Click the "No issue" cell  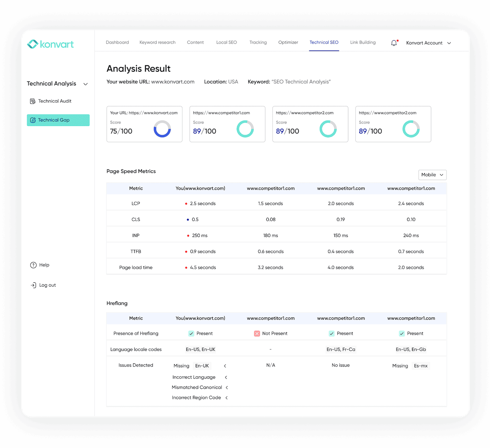pos(341,366)
